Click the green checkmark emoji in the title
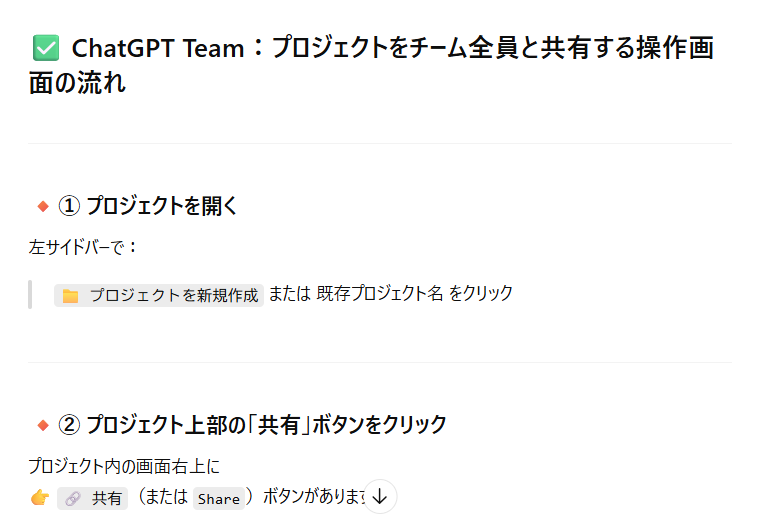This screenshot has width=778, height=522. (46, 48)
